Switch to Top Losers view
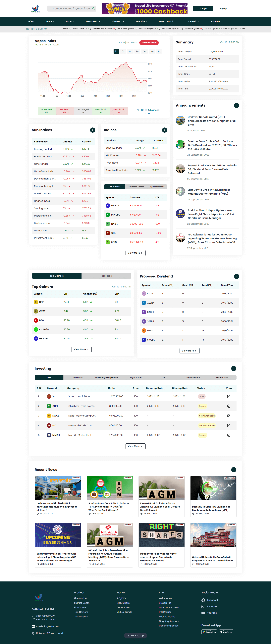Screen dimensions: 271x644 pos(106,276)
